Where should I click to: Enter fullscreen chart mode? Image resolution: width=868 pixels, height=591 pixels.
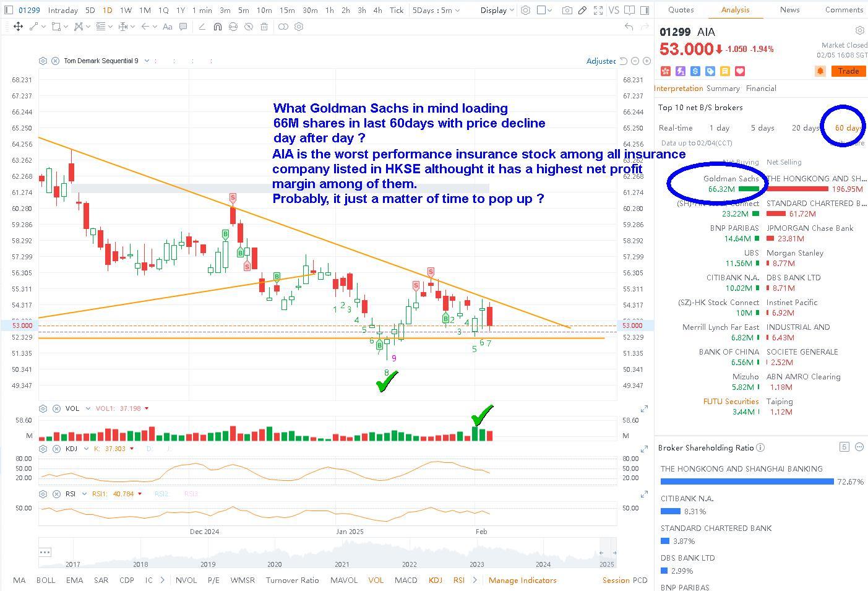[598, 10]
